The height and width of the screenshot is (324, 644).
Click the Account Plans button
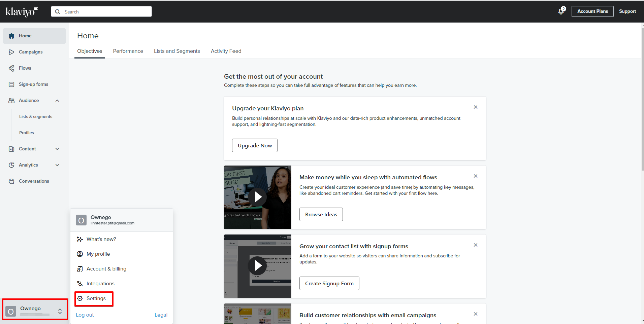[592, 11]
